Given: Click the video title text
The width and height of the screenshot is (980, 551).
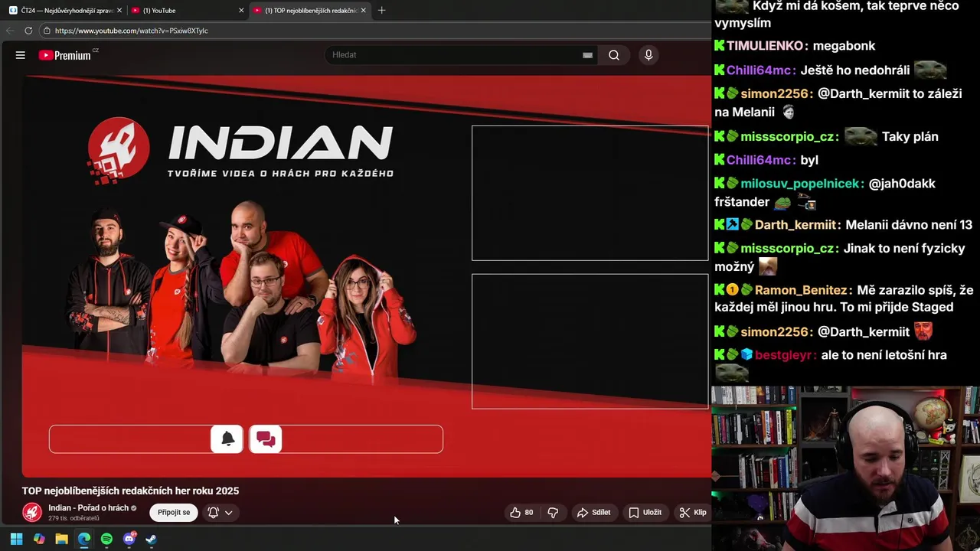Looking at the screenshot, I should 130,491.
